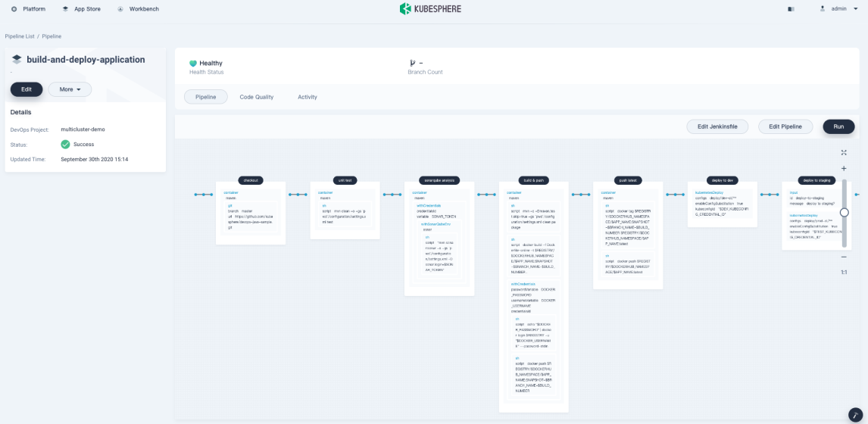Viewport: 868px width, 424px height.
Task: Select the deploy to staging stage label
Action: [x=816, y=180]
